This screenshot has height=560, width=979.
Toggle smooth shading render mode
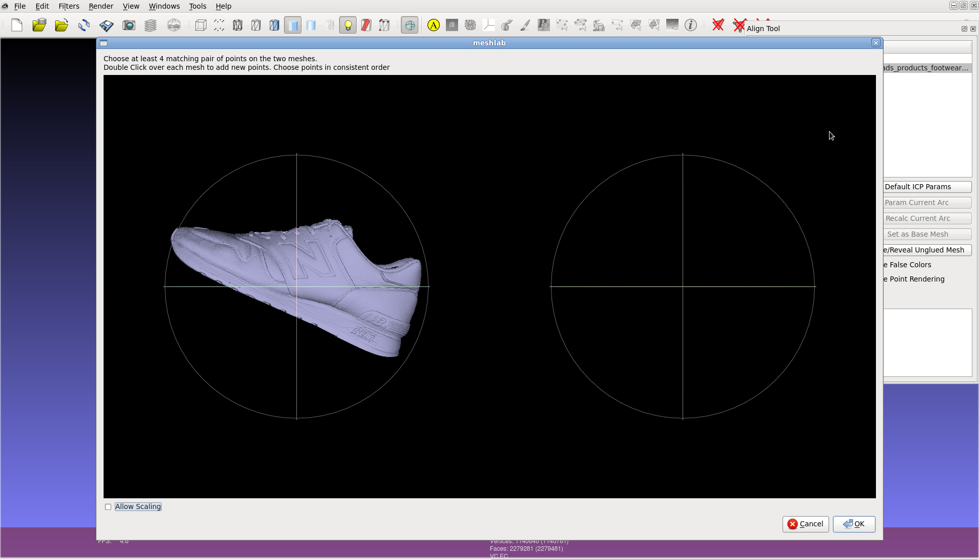click(x=311, y=25)
